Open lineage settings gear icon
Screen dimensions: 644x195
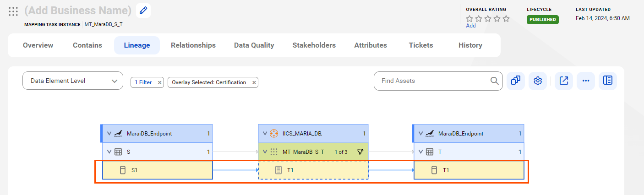[x=538, y=81]
